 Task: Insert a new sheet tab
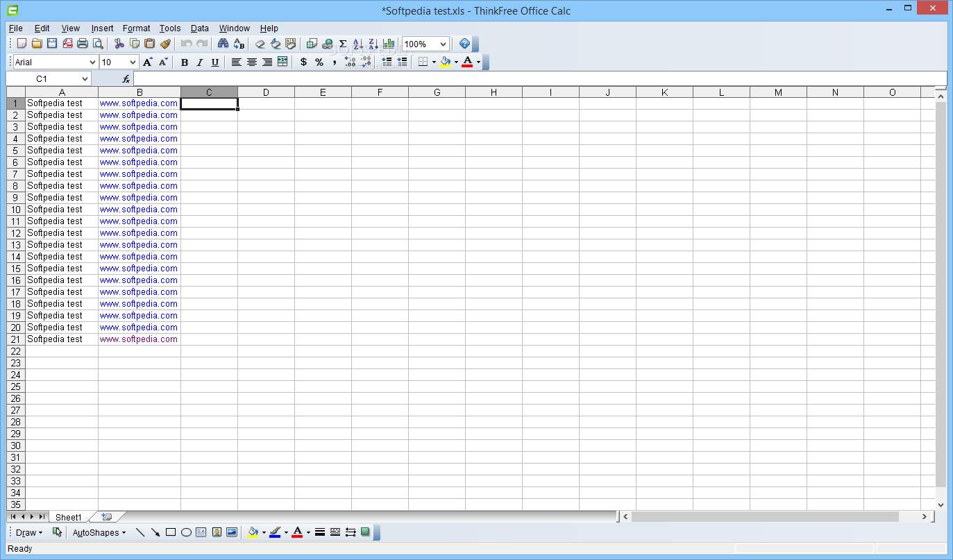(x=106, y=517)
